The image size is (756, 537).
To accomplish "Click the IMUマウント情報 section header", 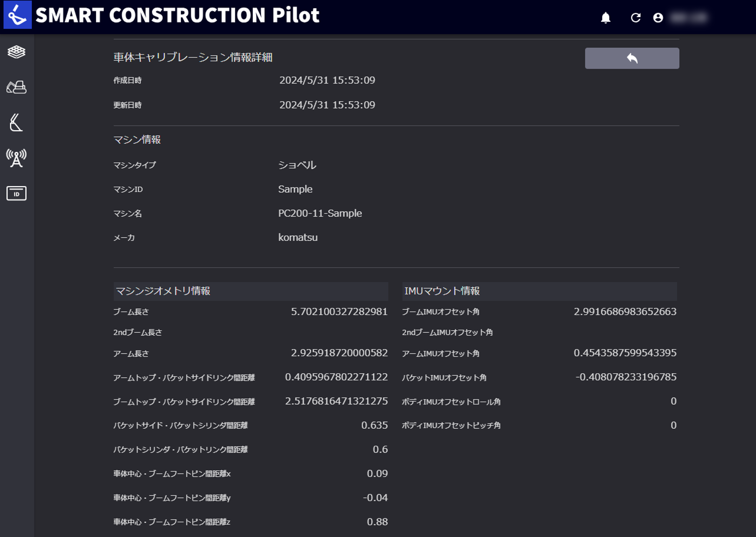I will 442,291.
